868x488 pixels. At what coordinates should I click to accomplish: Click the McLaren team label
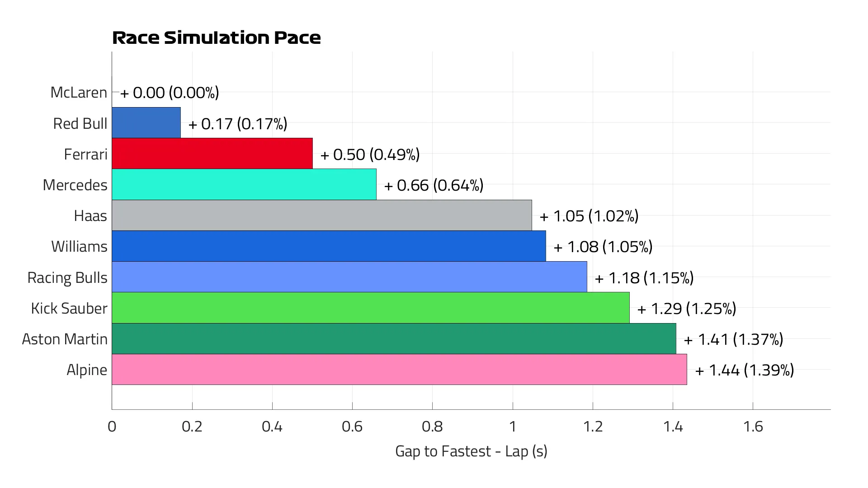79,93
